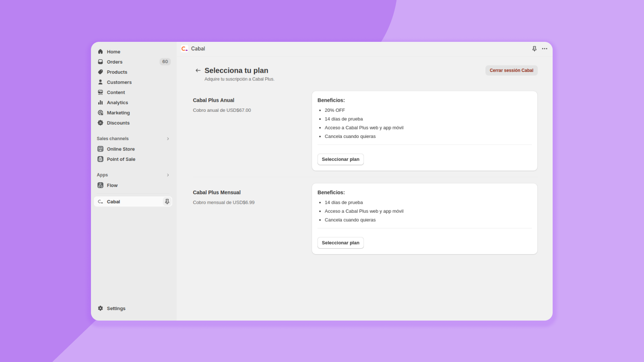
Task: Select the Cabal Plus Mensual plan
Action: (341, 243)
